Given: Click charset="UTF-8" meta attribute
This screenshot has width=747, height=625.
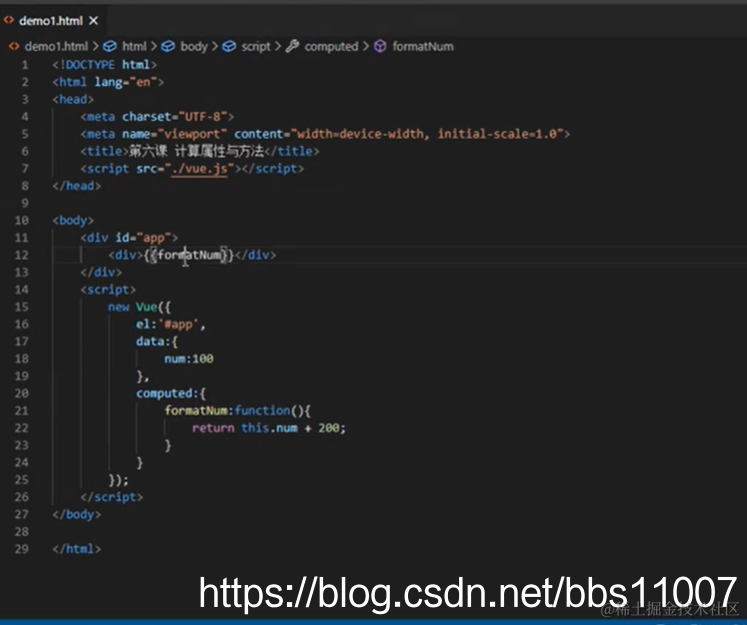Looking at the screenshot, I should (174, 117).
